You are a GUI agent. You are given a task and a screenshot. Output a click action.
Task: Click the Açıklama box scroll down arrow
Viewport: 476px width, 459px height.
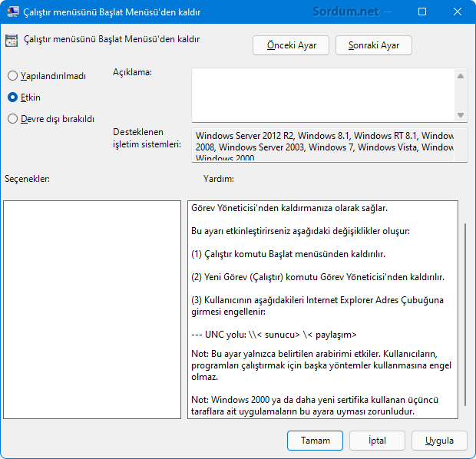pos(461,115)
